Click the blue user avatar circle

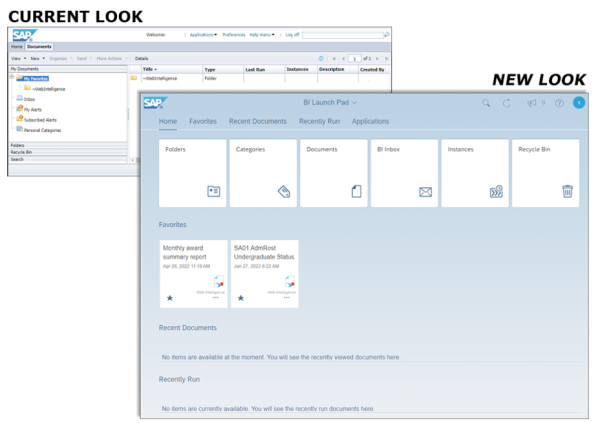coord(579,103)
